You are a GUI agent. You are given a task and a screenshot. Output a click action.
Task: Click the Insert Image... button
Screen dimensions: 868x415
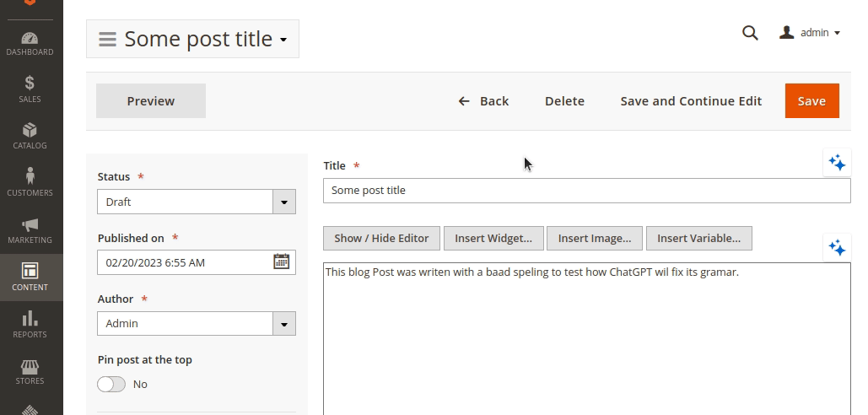click(x=595, y=238)
